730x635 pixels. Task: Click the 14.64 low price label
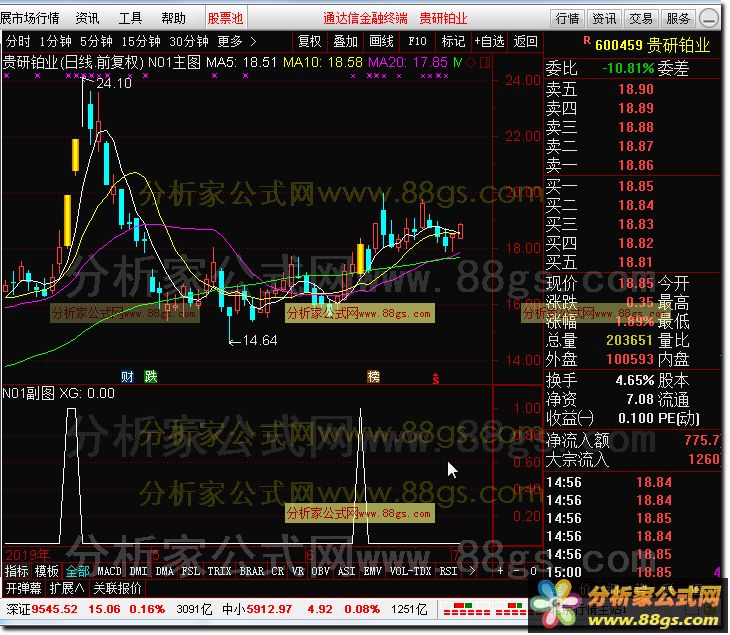pos(260,341)
